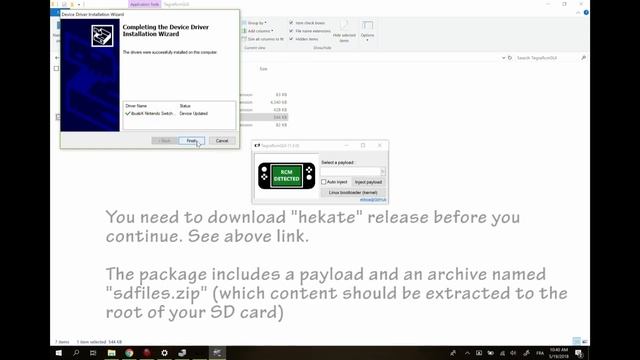Viewport: 640px width, 360px height.
Task: Click the Explorer back navigation arrow
Action: [x=57, y=58]
